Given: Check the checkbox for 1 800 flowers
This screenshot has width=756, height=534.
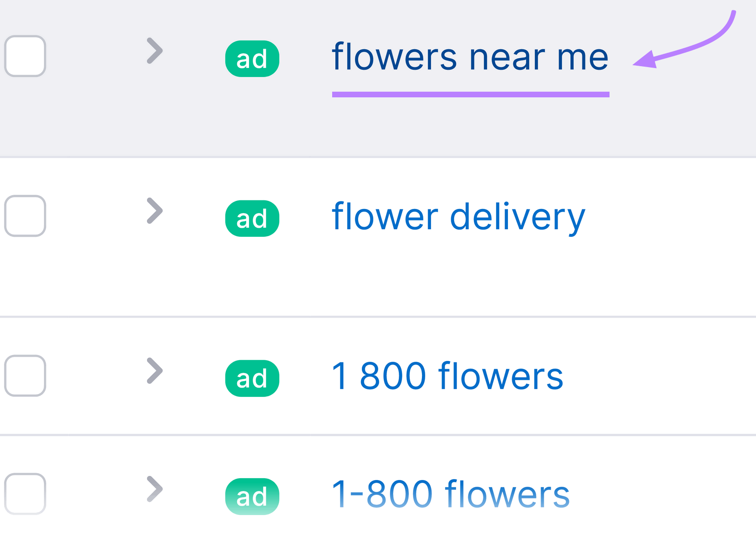Looking at the screenshot, I should coord(25,376).
